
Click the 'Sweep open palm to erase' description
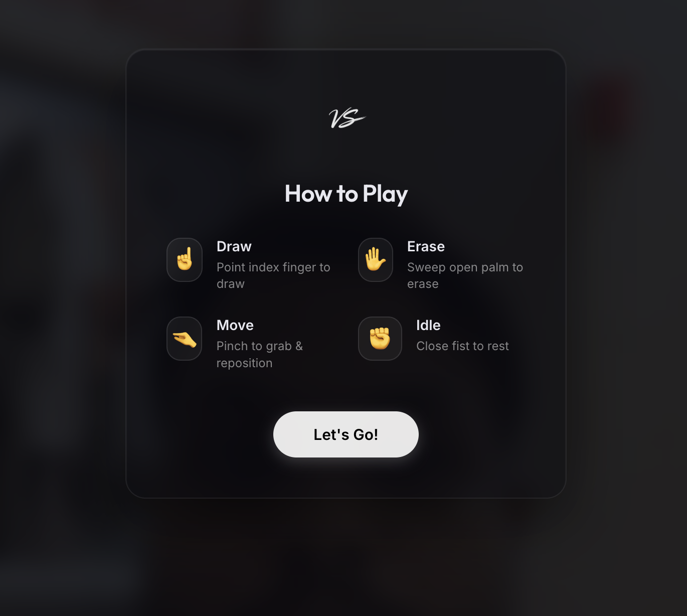point(465,275)
